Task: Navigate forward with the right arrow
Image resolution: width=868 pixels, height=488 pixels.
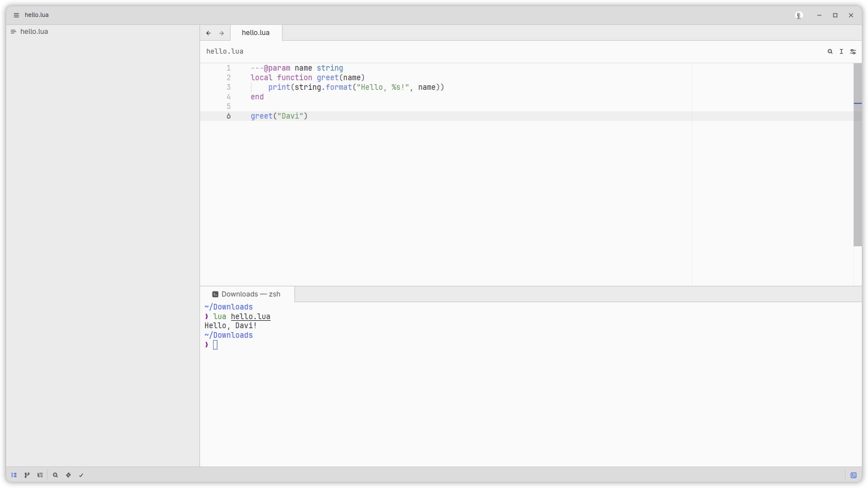Action: tap(222, 33)
